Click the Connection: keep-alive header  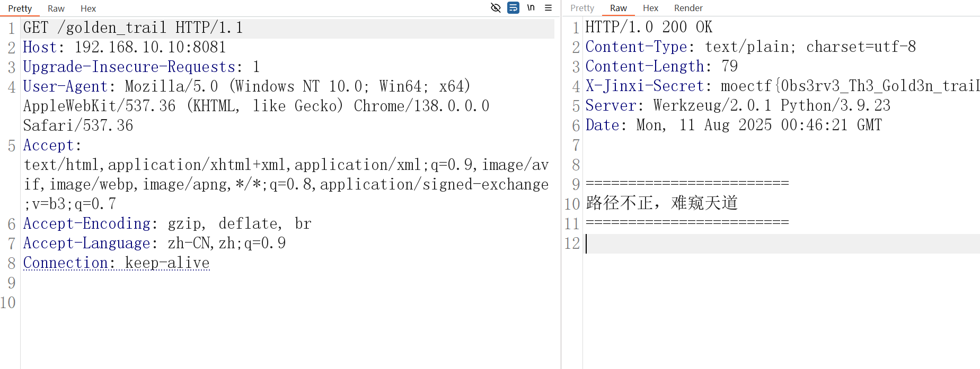pyautogui.click(x=117, y=263)
